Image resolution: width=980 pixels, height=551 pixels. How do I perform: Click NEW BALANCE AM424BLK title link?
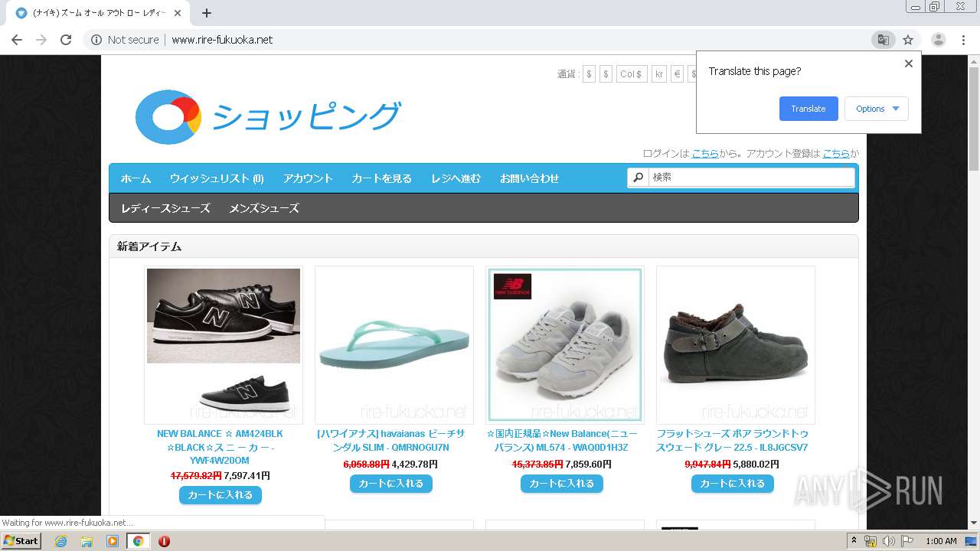click(220, 447)
